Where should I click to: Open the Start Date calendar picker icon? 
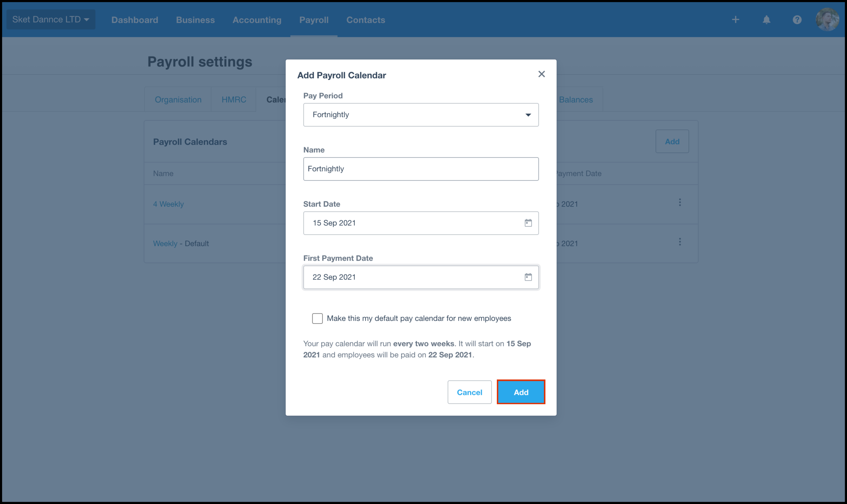coord(528,223)
